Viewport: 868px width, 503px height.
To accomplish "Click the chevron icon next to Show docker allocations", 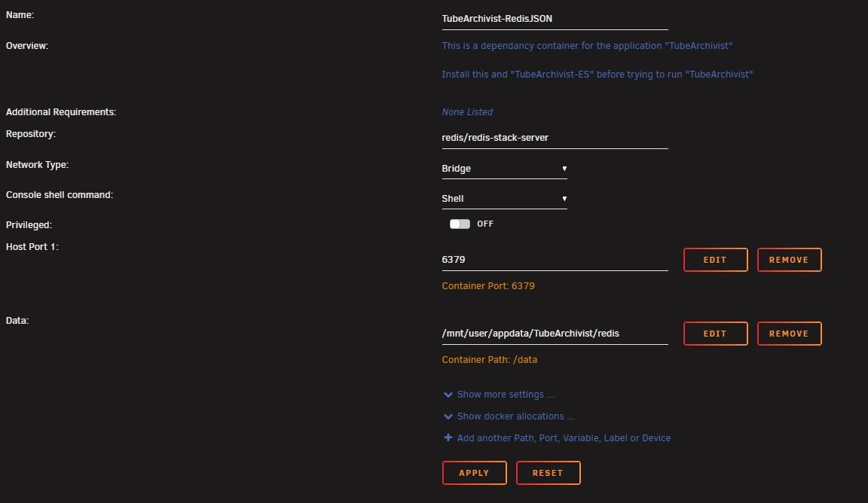I will point(448,416).
